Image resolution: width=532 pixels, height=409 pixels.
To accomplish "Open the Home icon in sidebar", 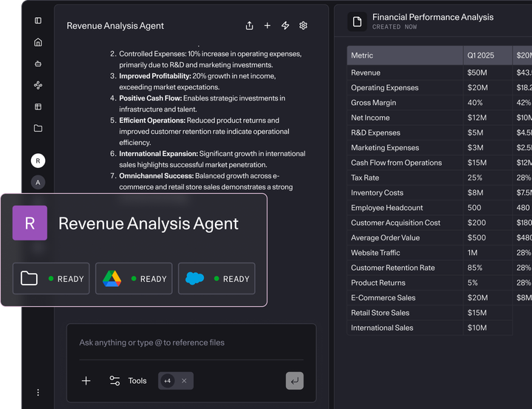I will click(x=38, y=42).
